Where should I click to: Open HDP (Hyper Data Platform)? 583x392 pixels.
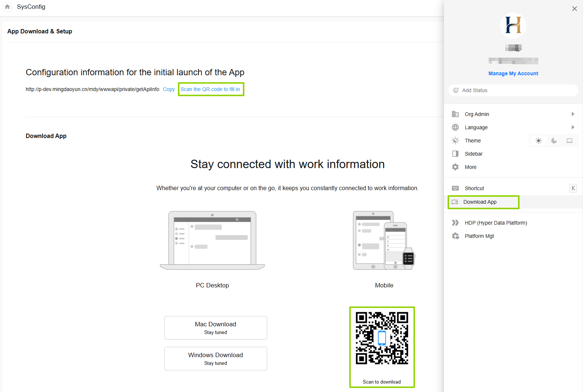pos(513,223)
